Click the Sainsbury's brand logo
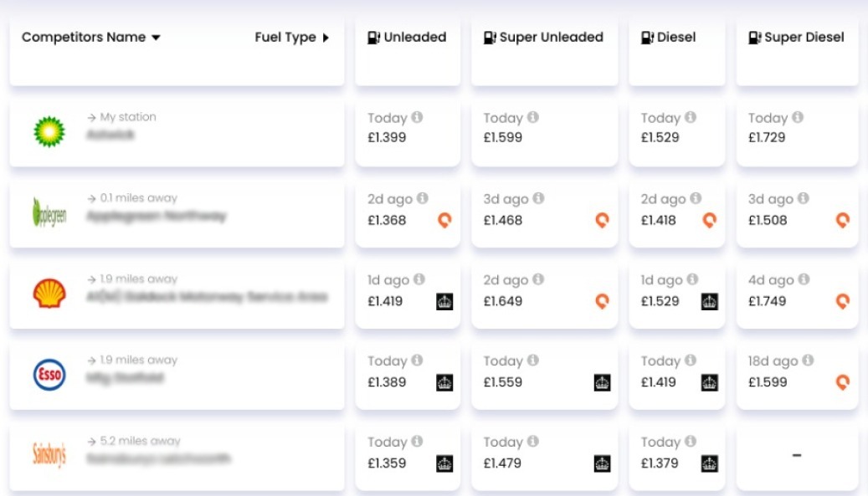 (49, 456)
